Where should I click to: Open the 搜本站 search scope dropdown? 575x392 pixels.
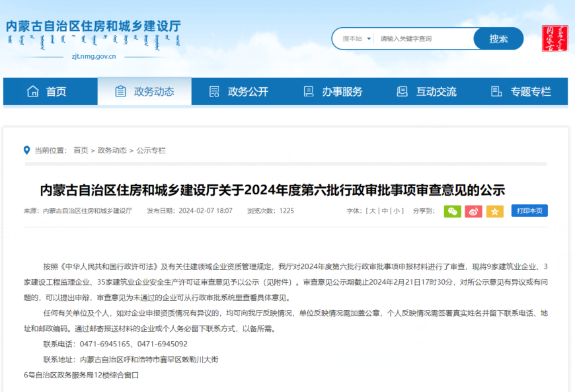click(357, 38)
